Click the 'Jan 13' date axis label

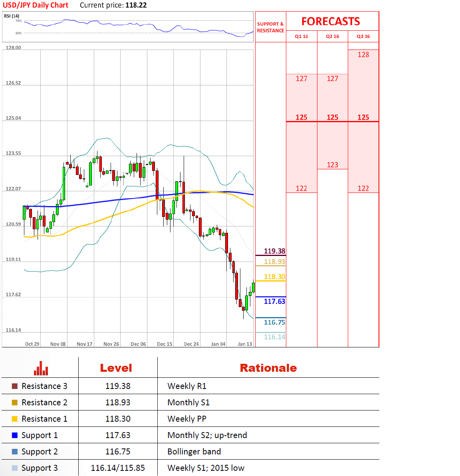tap(245, 344)
